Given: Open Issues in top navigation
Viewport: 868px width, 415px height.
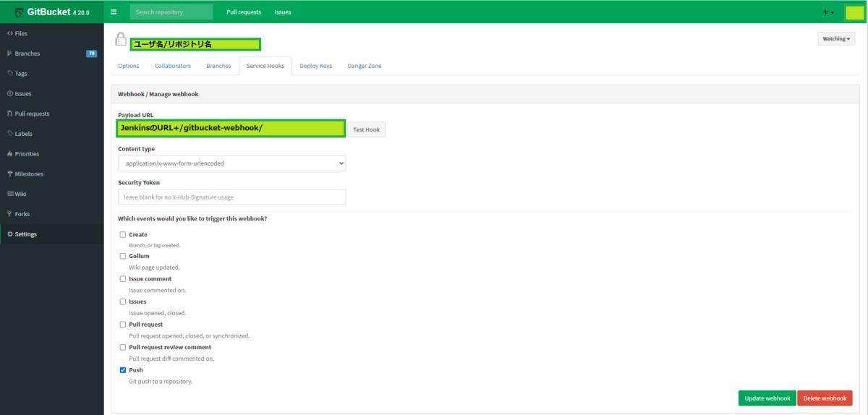Looking at the screenshot, I should pos(283,12).
